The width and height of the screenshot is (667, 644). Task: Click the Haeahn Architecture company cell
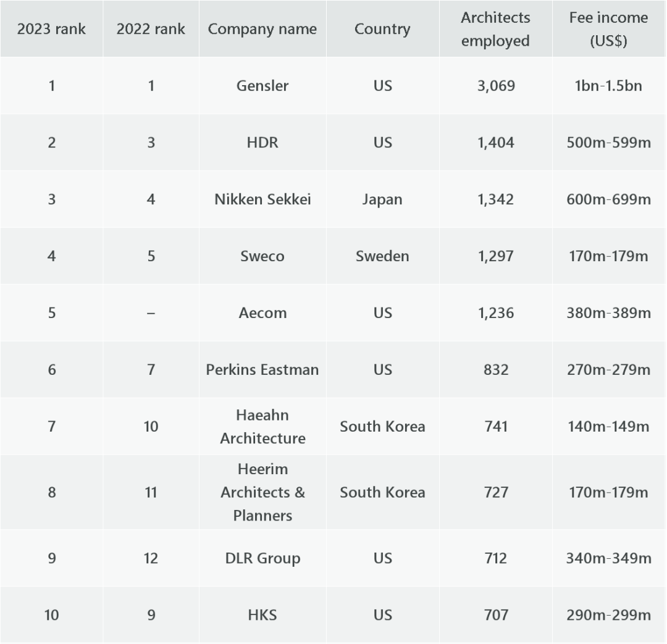click(x=262, y=427)
